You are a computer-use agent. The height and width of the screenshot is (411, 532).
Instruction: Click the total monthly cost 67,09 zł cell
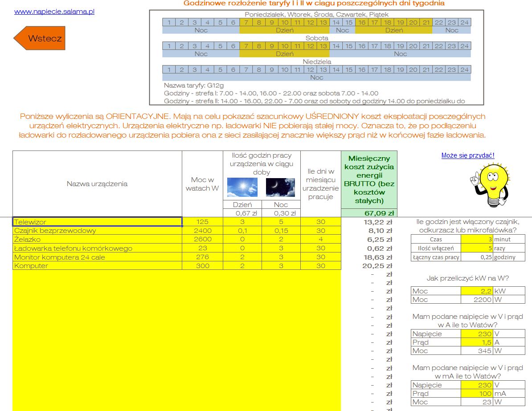369,213
